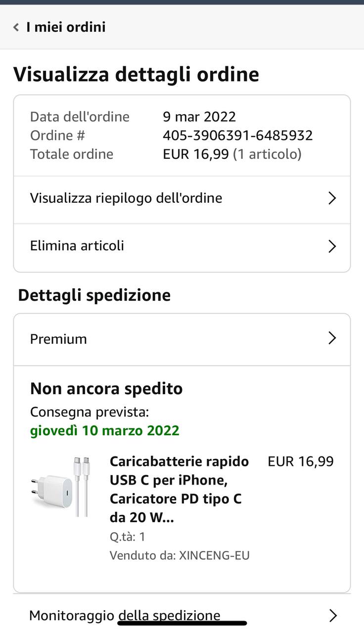Go back to I miei ordini
The height and width of the screenshot is (633, 364).
point(66,27)
